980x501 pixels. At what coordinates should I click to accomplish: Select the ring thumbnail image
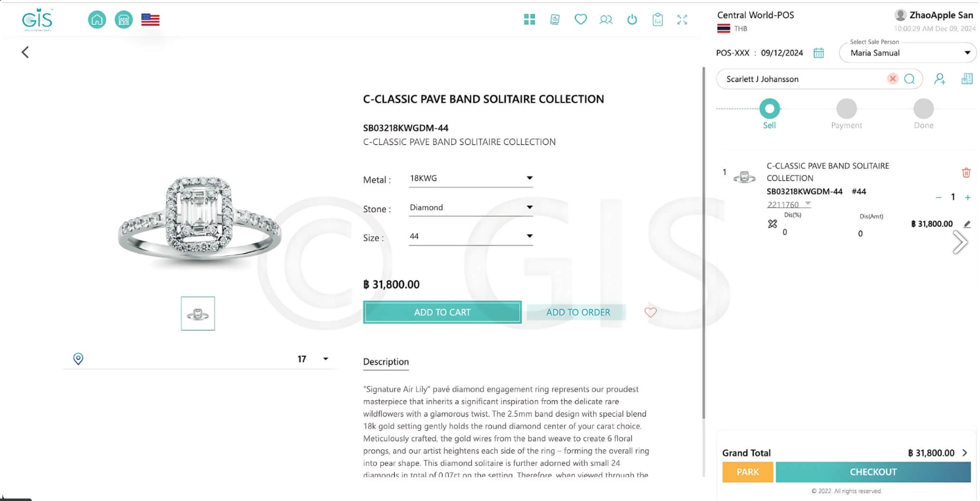point(198,314)
